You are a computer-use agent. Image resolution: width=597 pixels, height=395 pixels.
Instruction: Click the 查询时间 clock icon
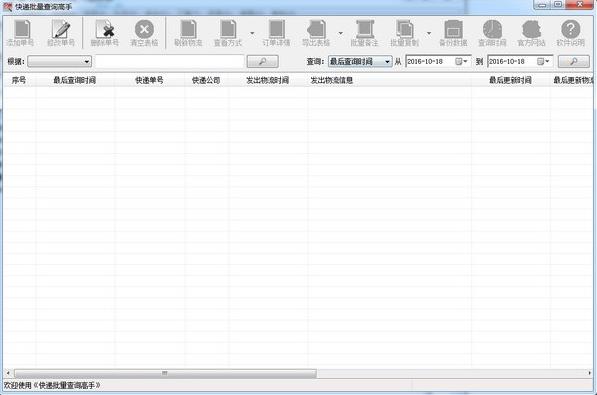coord(492,34)
